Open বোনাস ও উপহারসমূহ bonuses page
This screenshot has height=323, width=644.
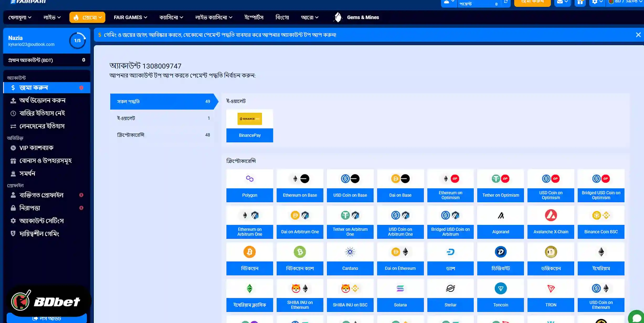pos(47,161)
